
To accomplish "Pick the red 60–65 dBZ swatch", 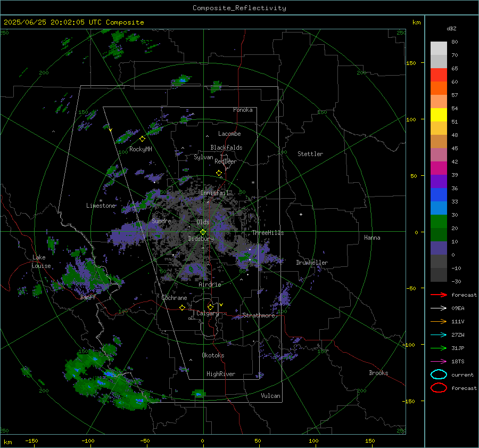I will pyautogui.click(x=439, y=75).
